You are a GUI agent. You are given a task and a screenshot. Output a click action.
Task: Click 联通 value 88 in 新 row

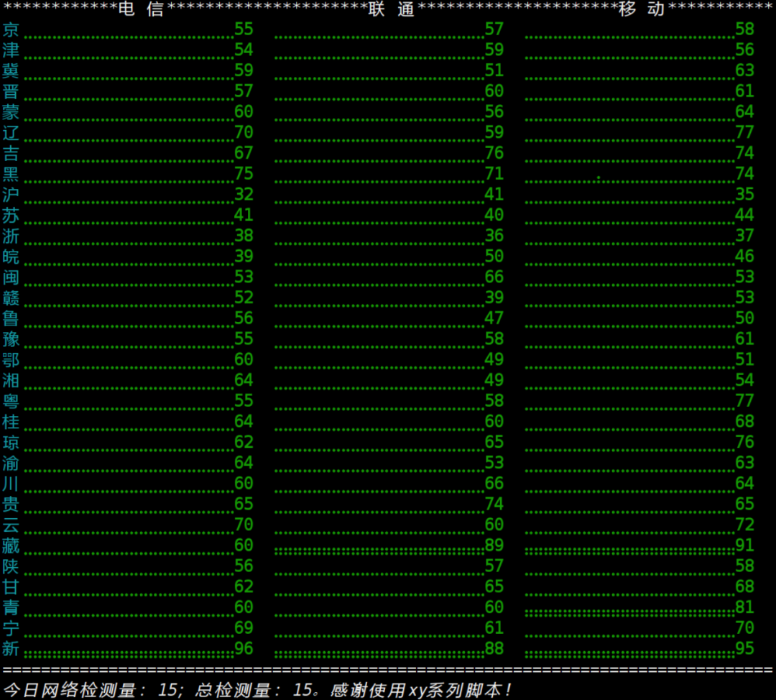click(494, 648)
